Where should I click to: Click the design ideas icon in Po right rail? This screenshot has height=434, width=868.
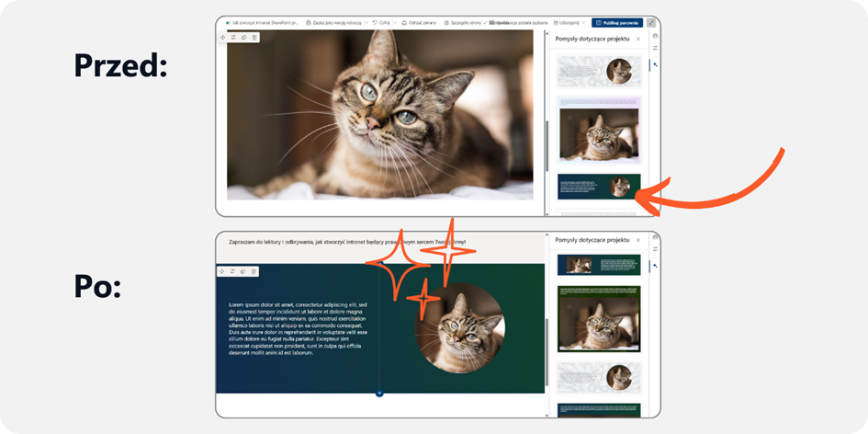coord(655,266)
